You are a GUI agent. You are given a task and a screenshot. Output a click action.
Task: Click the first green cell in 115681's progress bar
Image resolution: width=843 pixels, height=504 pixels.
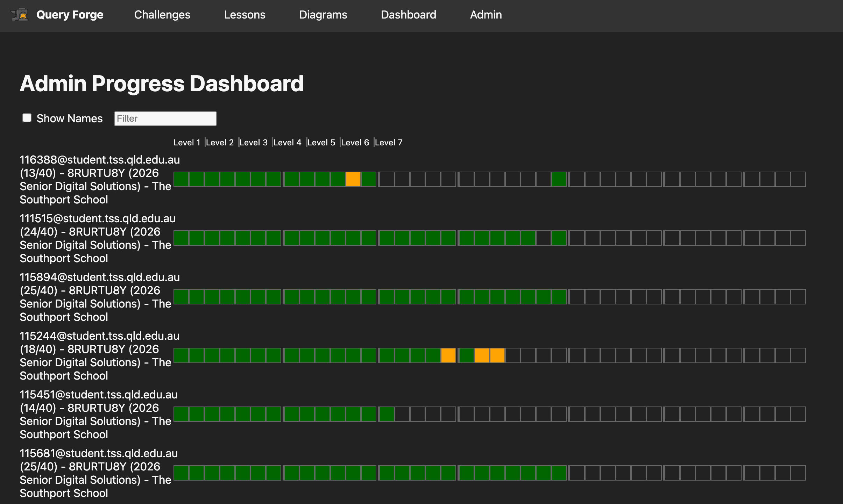(x=181, y=473)
